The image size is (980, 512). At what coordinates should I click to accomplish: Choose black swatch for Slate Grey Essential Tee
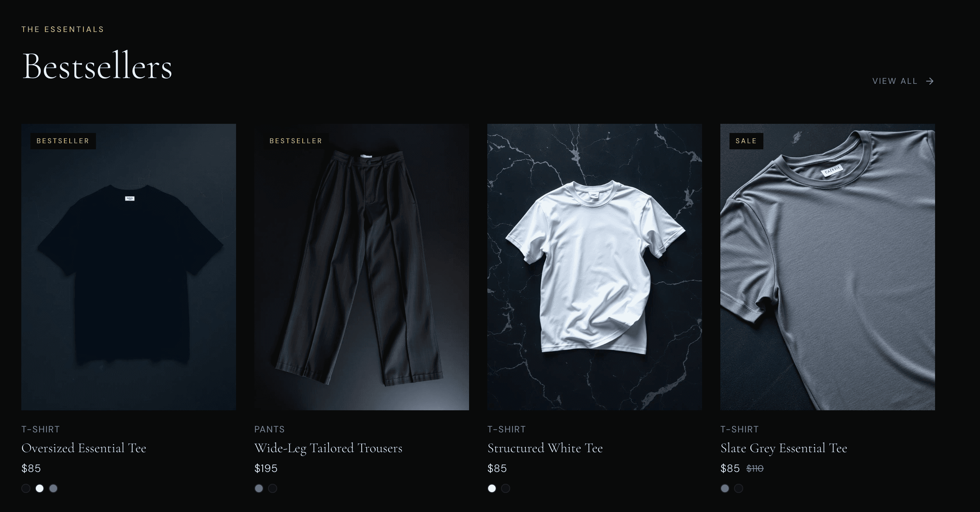coord(739,488)
